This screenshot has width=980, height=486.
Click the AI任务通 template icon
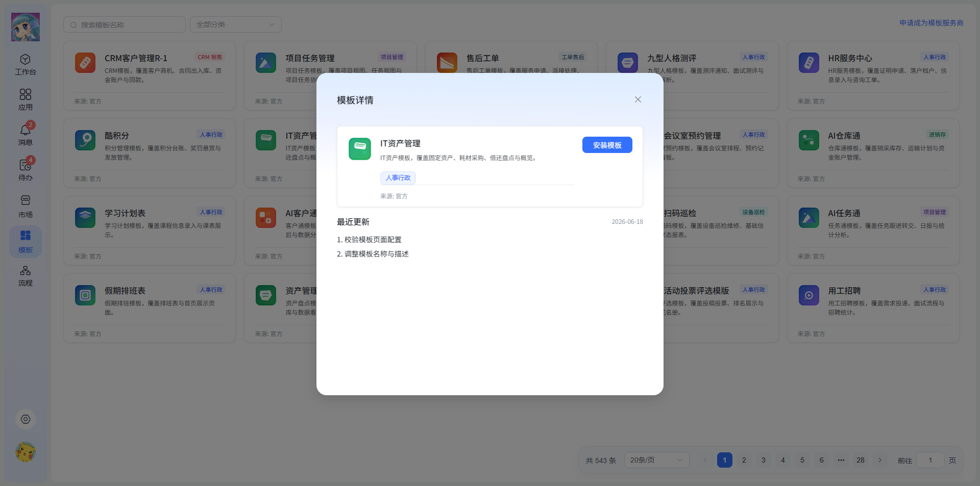pos(809,218)
